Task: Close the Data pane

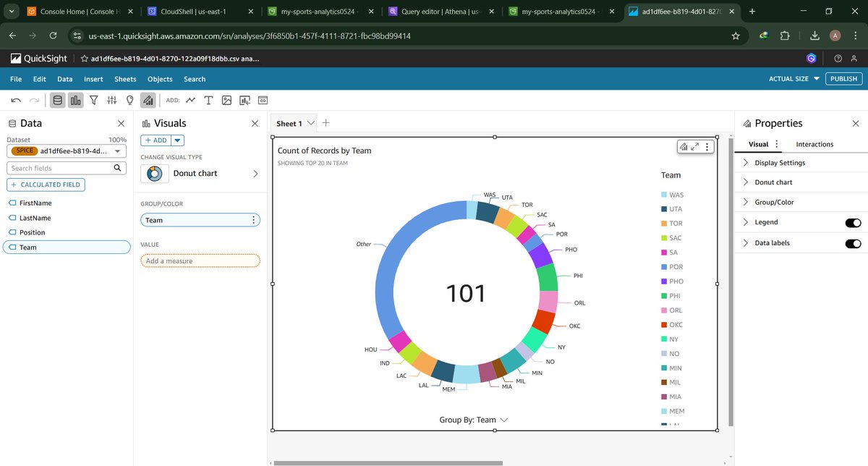Action: [x=121, y=124]
